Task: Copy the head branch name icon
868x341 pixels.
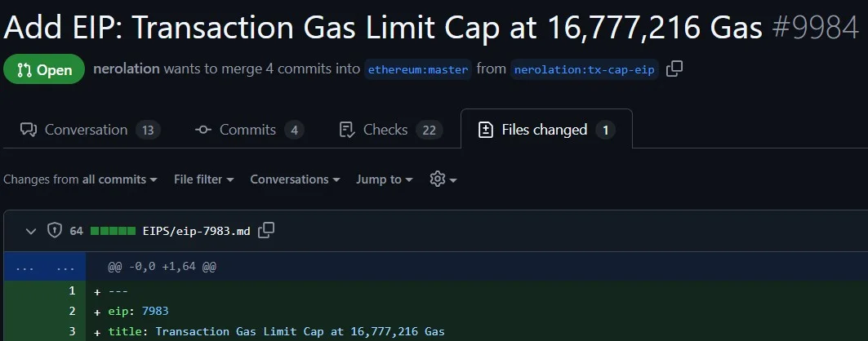Action: (674, 69)
